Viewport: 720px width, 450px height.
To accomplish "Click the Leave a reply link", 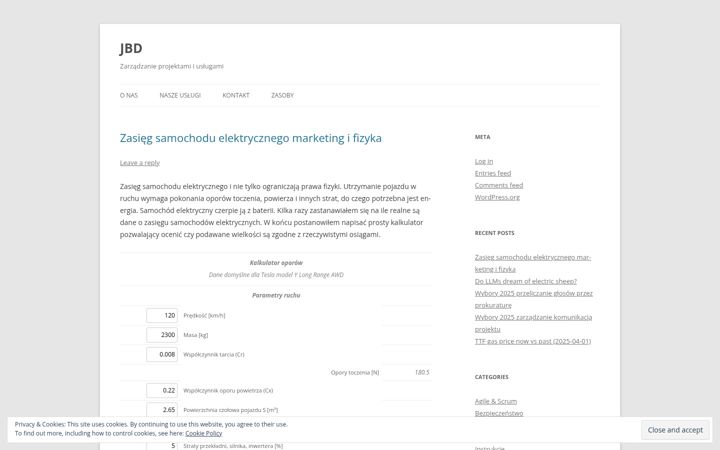I will 140,163.
